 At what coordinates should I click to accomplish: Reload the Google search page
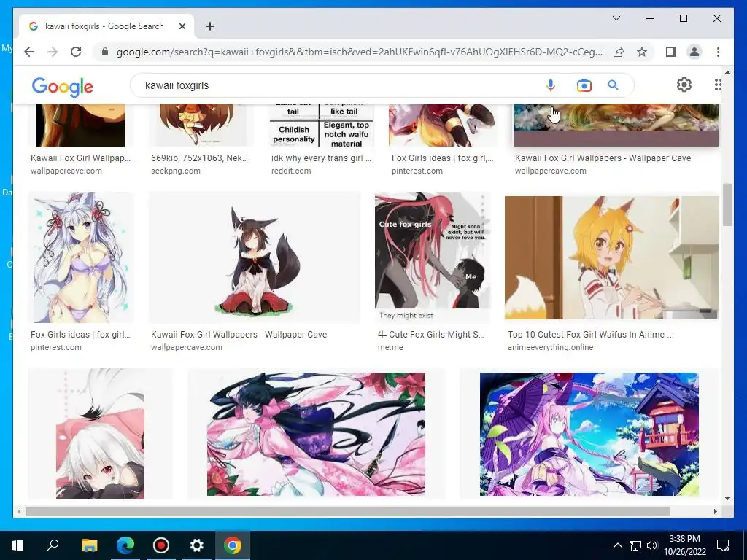tap(76, 52)
